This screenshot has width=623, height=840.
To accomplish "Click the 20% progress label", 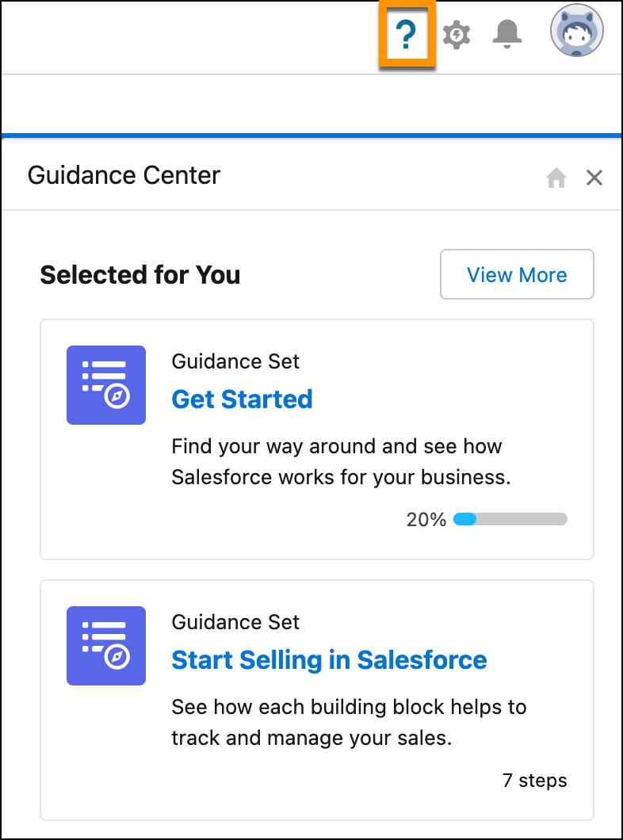I will coord(426,519).
